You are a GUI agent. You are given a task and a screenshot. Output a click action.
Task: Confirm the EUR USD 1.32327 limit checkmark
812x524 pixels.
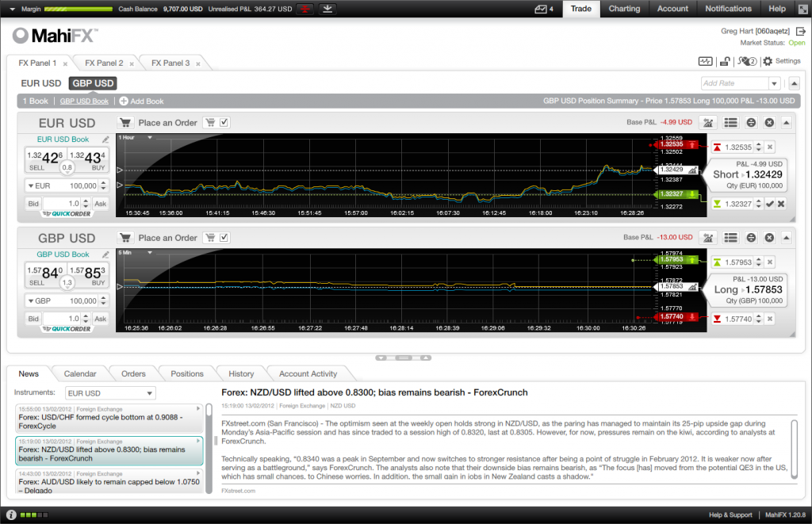point(770,205)
